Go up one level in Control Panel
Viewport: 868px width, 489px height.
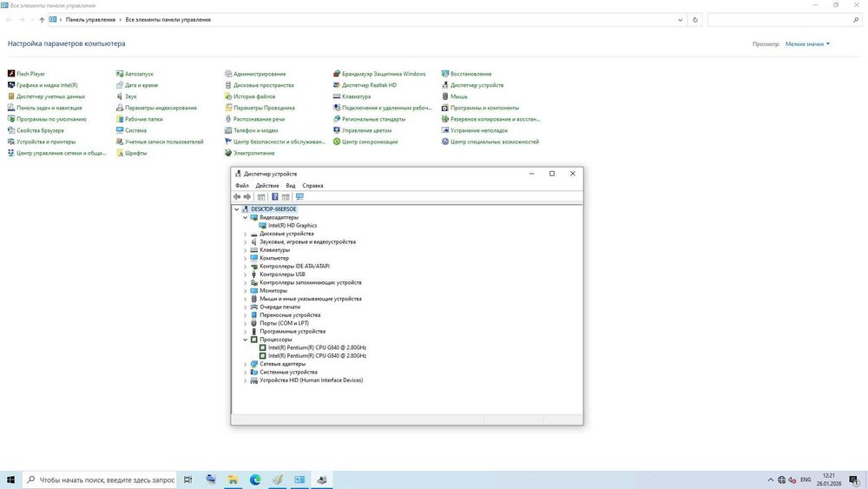pos(42,20)
